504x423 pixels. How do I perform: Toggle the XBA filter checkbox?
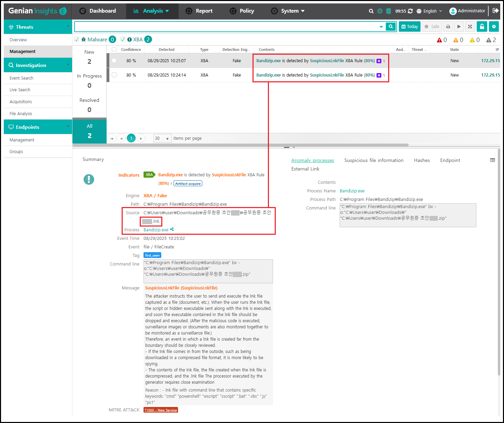tap(123, 39)
